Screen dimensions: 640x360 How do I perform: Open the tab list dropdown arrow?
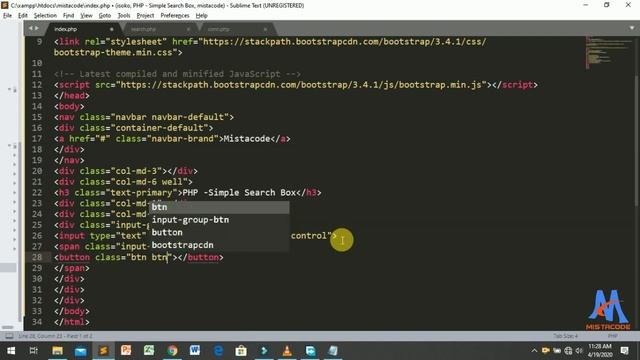632,28
